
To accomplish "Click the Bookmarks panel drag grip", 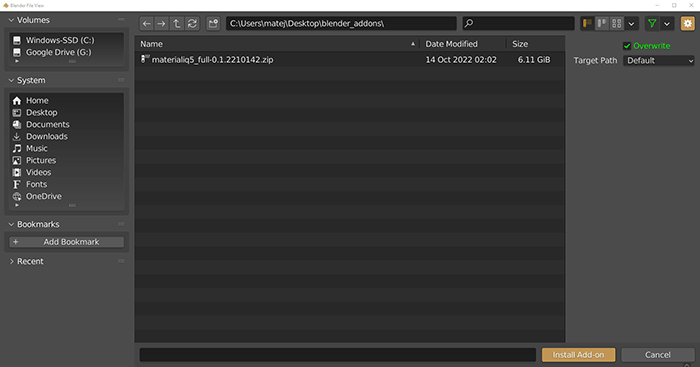I will pyautogui.click(x=121, y=224).
